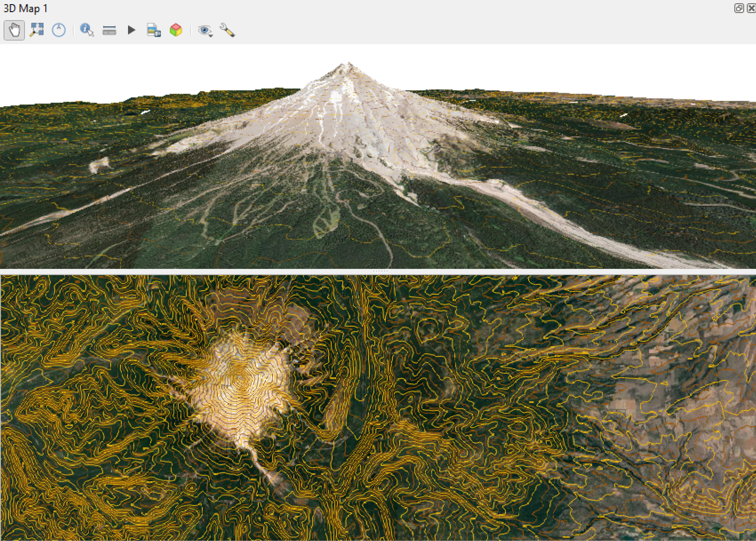
Task: Open Animations with the play icon
Action: [131, 30]
